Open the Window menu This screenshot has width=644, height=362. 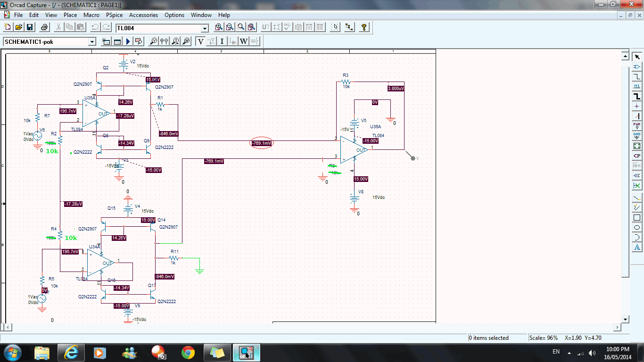(x=201, y=15)
